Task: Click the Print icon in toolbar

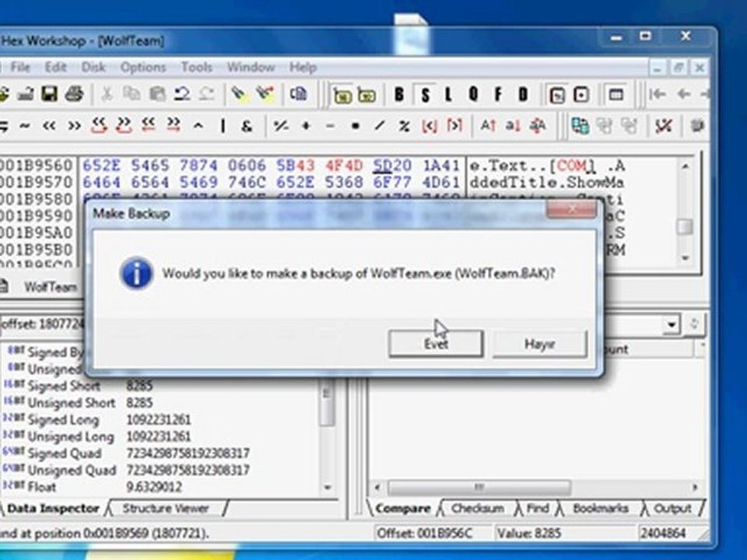Action: 75,94
